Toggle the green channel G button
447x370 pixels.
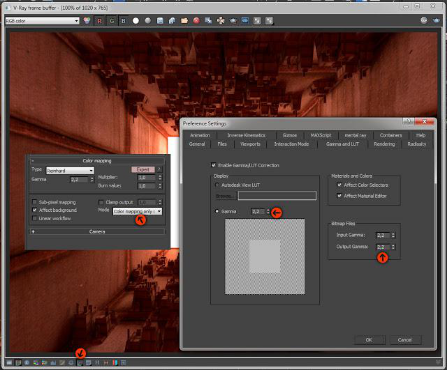point(112,21)
